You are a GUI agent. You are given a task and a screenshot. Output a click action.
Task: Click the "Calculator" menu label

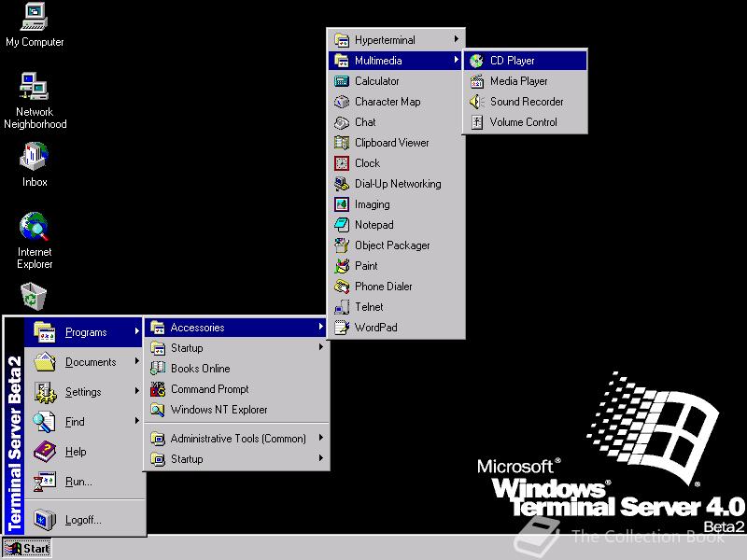click(377, 81)
